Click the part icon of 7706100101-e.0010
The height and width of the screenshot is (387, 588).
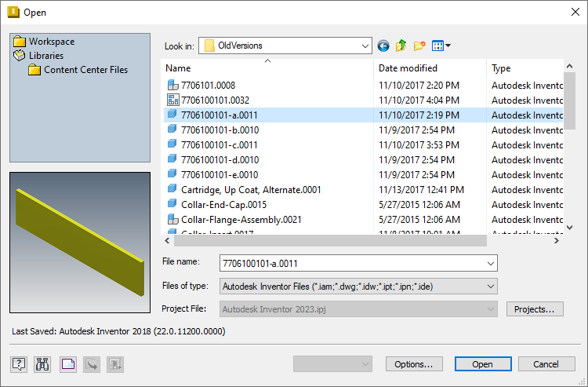point(172,173)
